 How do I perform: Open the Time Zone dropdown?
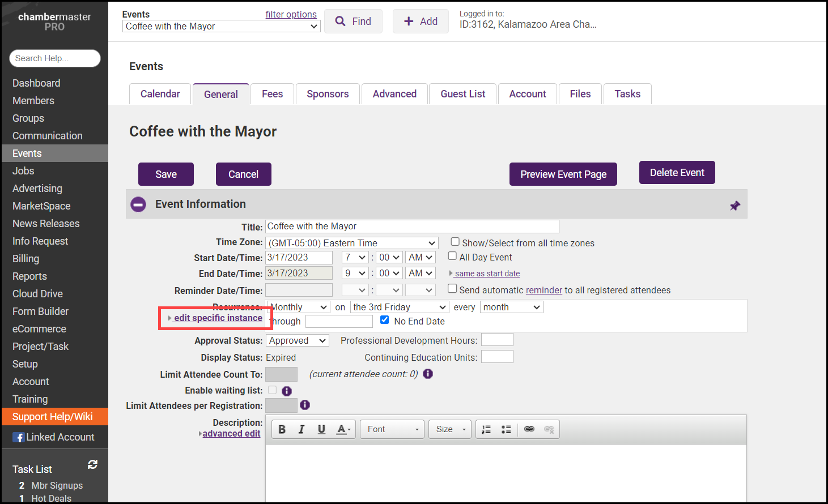351,243
